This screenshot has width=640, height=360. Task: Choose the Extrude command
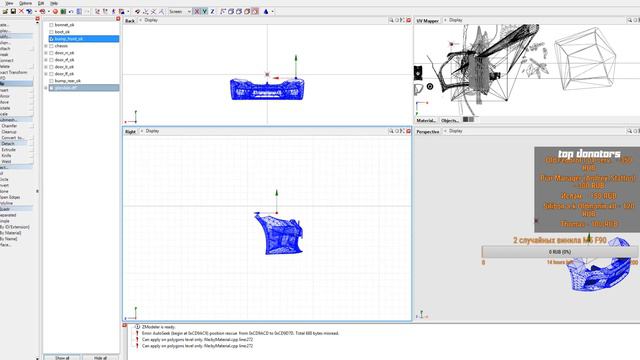click(9, 150)
